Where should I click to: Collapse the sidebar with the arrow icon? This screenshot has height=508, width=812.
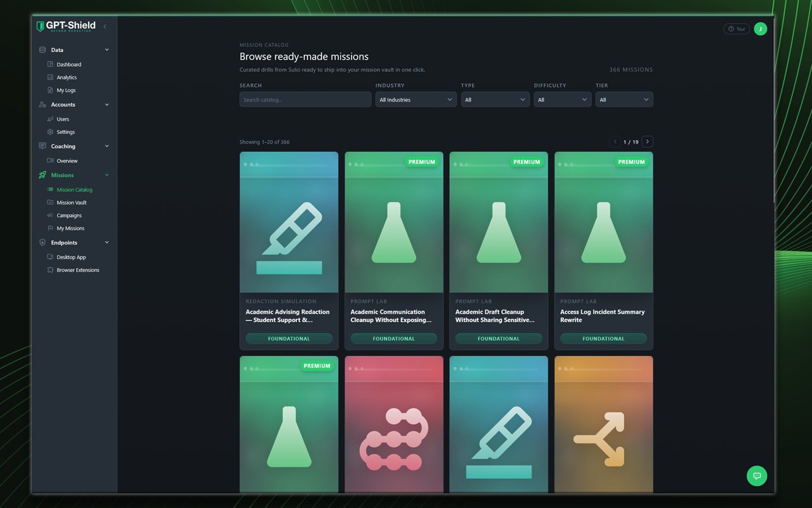tap(105, 27)
